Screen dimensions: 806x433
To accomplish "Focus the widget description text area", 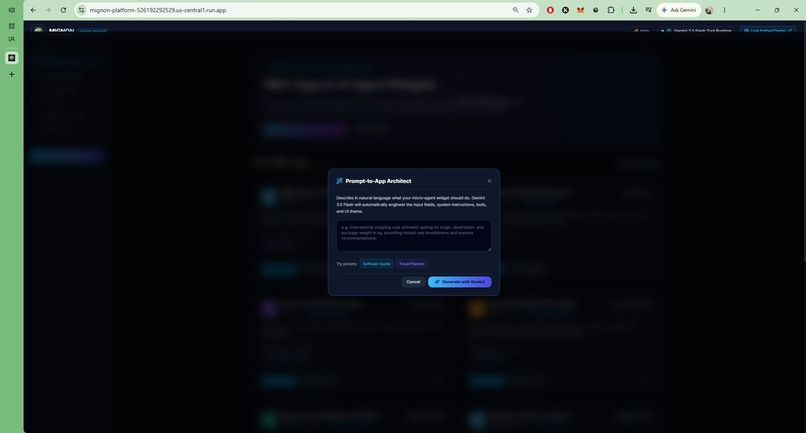I will point(413,236).
